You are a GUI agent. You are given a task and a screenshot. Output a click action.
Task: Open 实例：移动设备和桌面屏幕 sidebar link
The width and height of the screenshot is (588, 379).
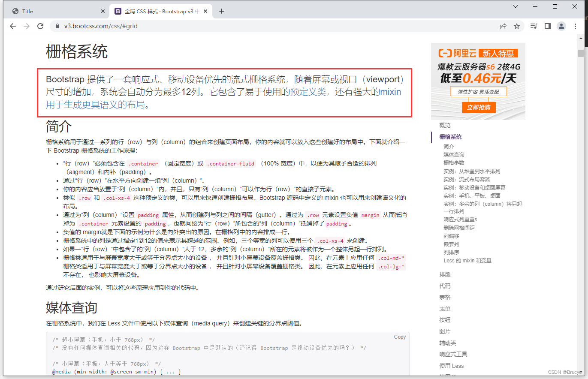click(474, 187)
